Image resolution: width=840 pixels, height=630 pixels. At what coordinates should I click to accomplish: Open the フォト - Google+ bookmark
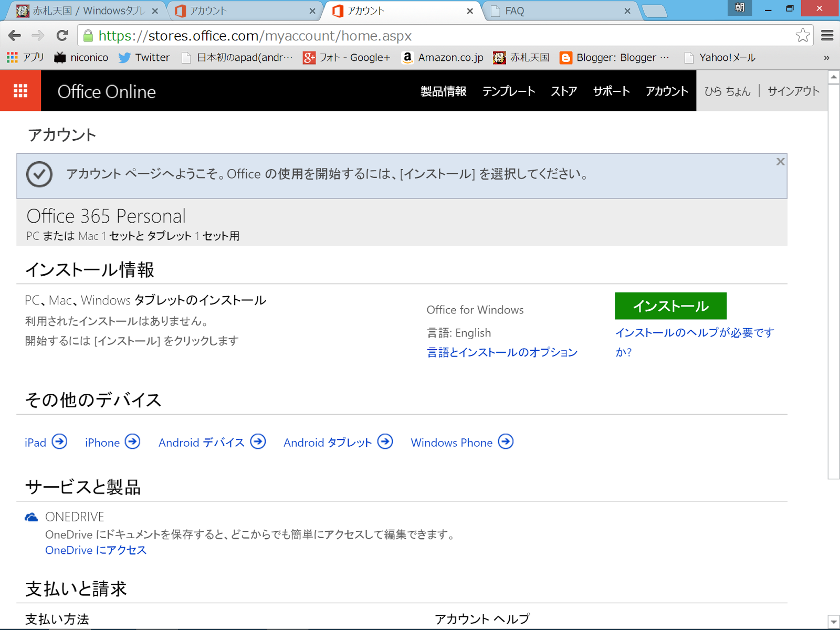tap(346, 57)
